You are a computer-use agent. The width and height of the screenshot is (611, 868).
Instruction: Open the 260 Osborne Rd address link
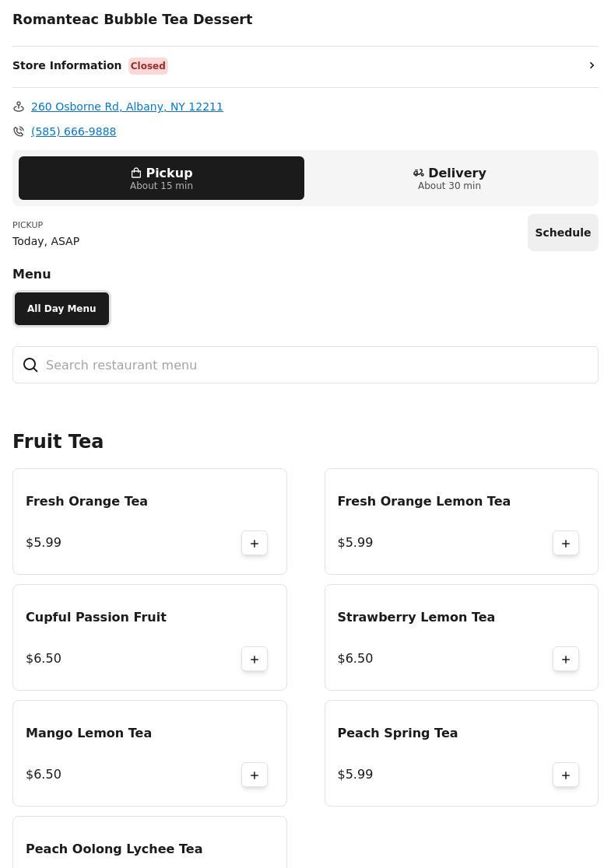(x=127, y=107)
